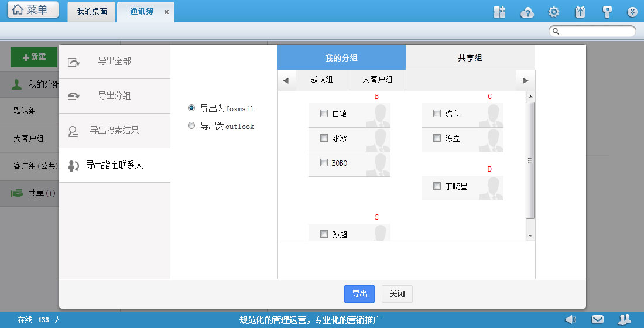Click the speaker sound icon in status bar
Screen dimensions: 644x328
tap(570, 319)
